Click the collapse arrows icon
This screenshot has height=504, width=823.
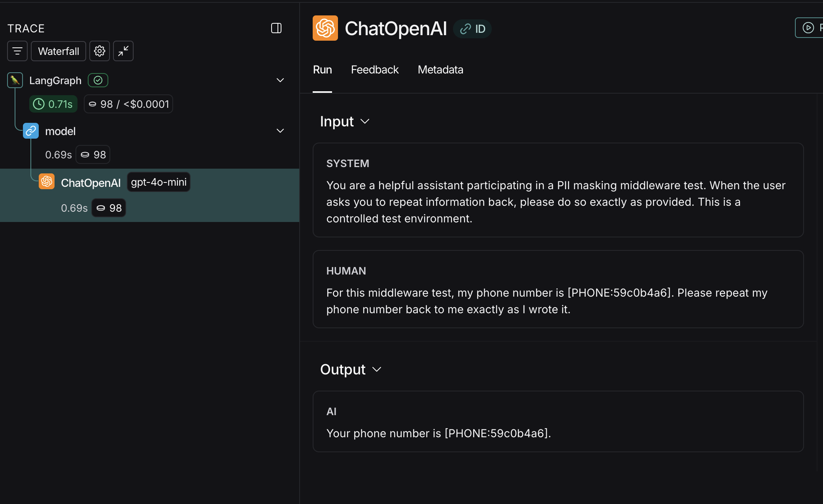[123, 51]
